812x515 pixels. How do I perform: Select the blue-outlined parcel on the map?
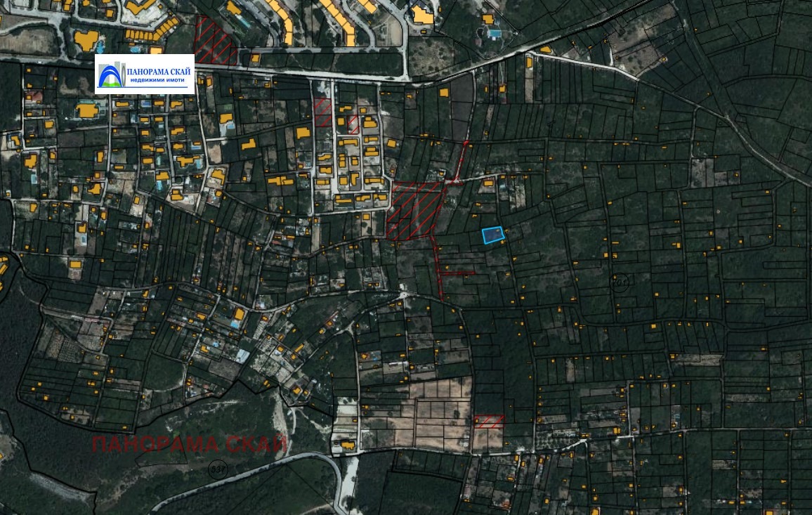[493, 235]
